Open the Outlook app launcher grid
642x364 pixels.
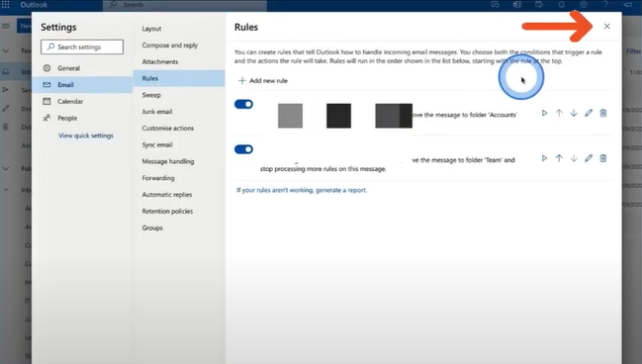(6, 5)
